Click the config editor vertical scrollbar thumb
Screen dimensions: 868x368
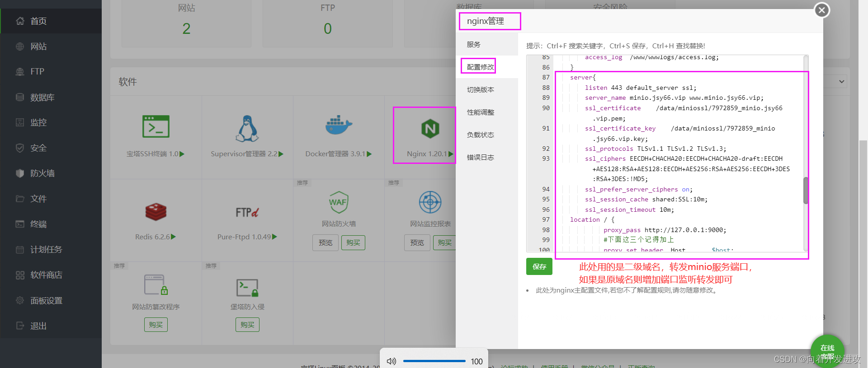(x=806, y=191)
